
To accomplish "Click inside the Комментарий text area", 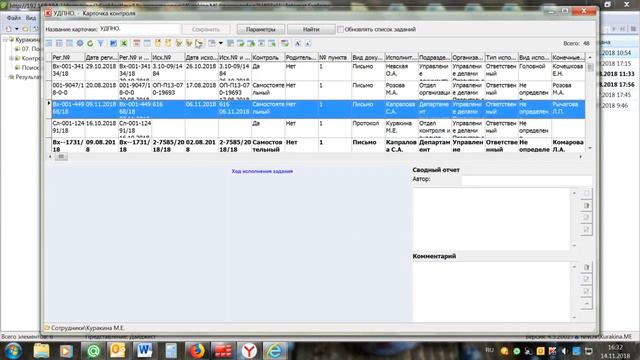I will tap(491, 291).
